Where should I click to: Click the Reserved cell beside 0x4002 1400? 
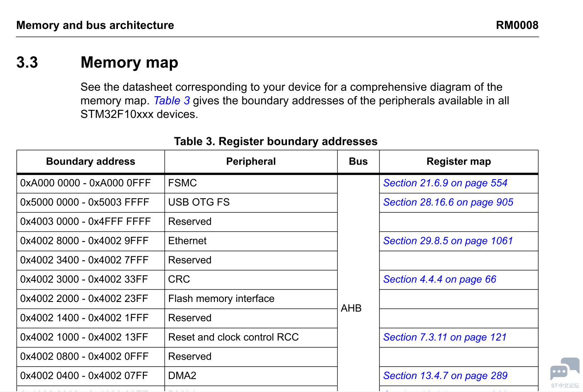click(x=251, y=318)
